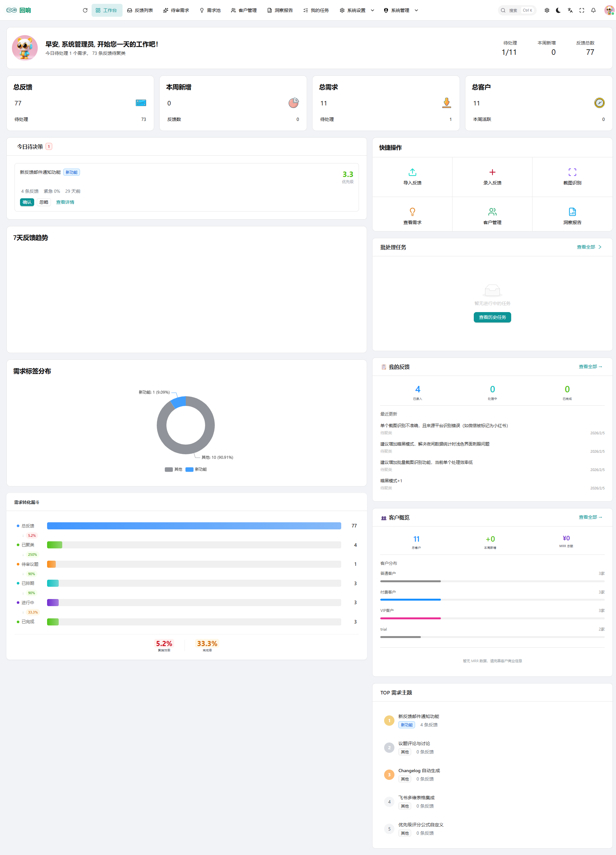
Task: Open feedback 暗黑模式+1
Action: [391, 481]
